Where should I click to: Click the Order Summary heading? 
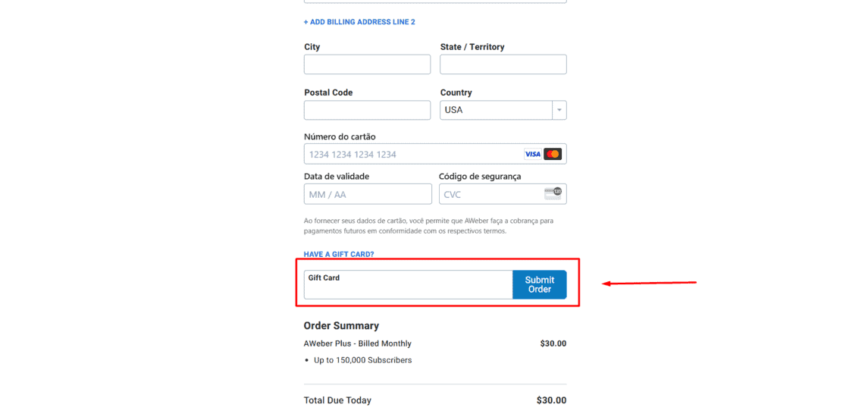pyautogui.click(x=342, y=325)
